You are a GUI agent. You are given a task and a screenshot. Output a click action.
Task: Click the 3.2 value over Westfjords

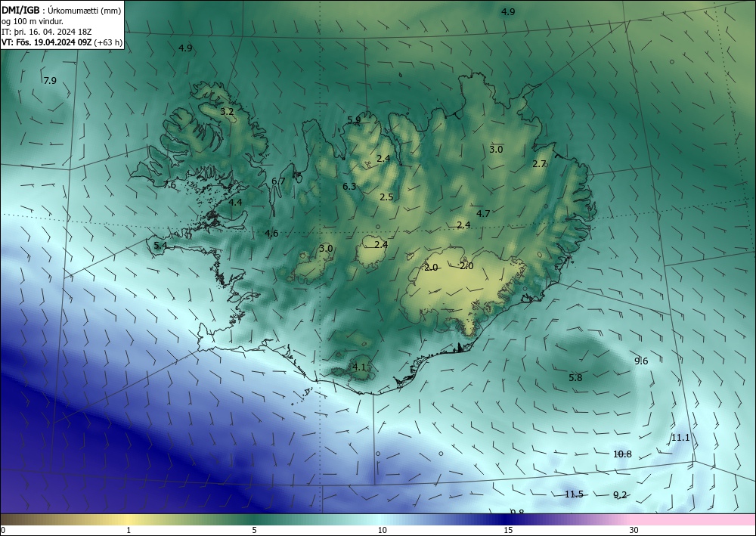[x=227, y=112]
